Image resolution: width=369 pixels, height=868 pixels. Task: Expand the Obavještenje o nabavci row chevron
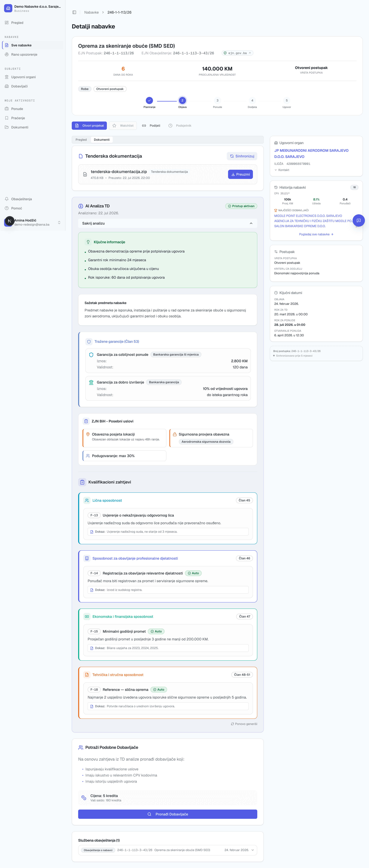(253, 850)
